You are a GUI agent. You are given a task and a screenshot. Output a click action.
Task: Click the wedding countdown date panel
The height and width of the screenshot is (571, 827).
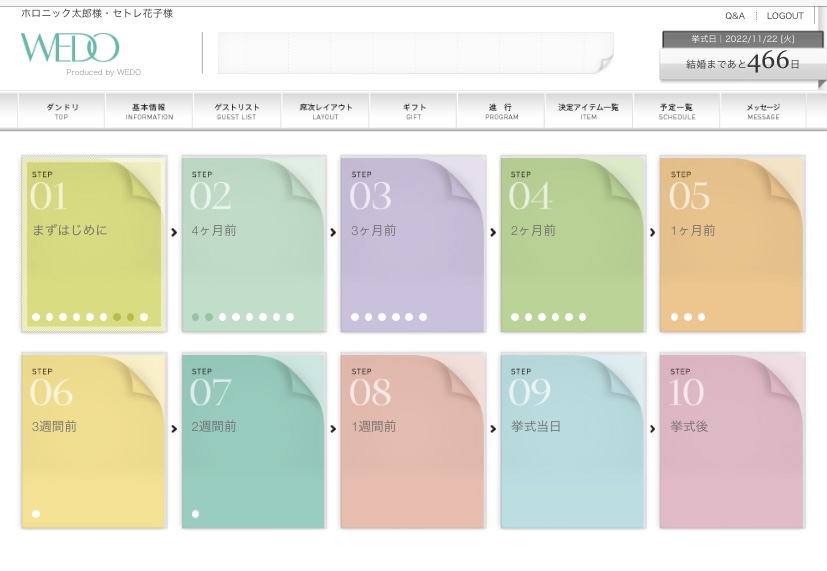[742, 58]
